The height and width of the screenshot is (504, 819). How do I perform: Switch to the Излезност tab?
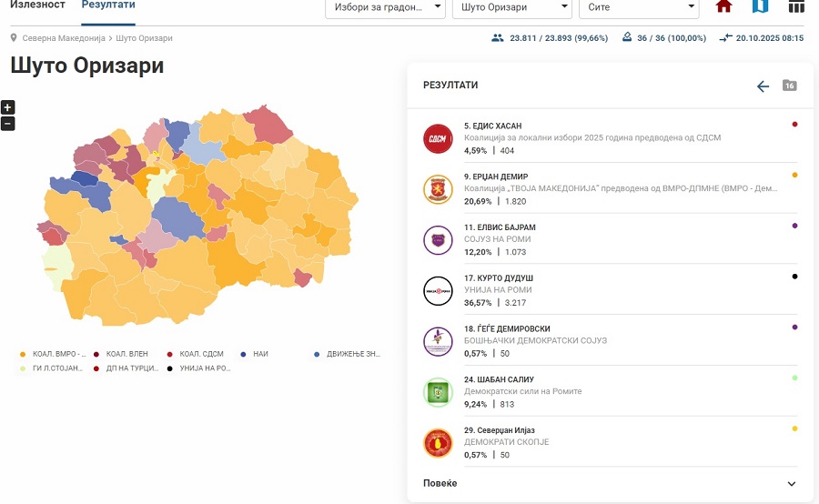37,5
